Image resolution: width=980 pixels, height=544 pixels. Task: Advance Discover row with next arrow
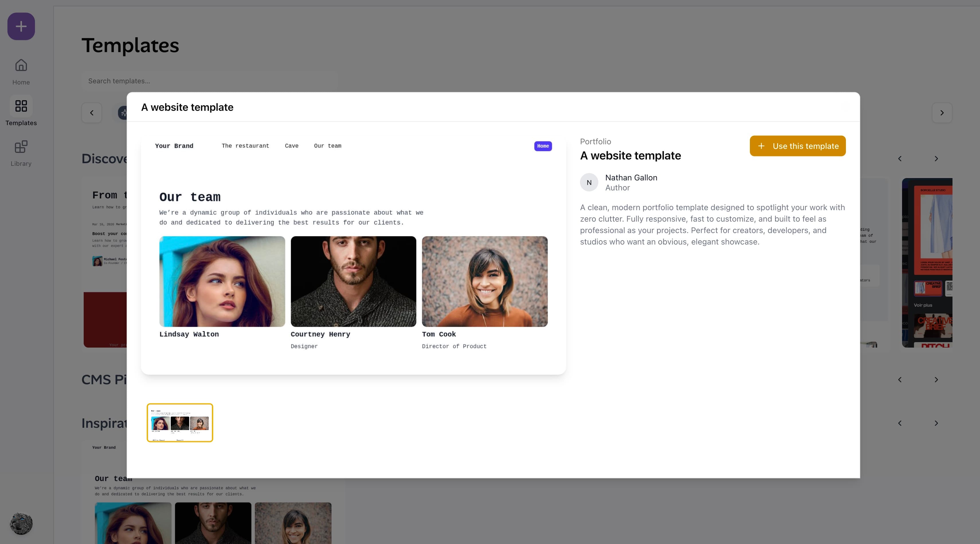point(936,159)
